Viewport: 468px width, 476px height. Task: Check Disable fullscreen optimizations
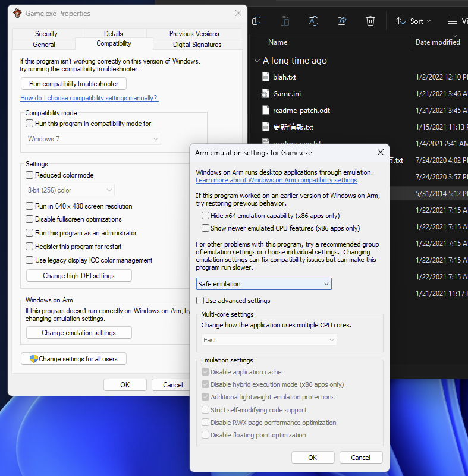30,219
